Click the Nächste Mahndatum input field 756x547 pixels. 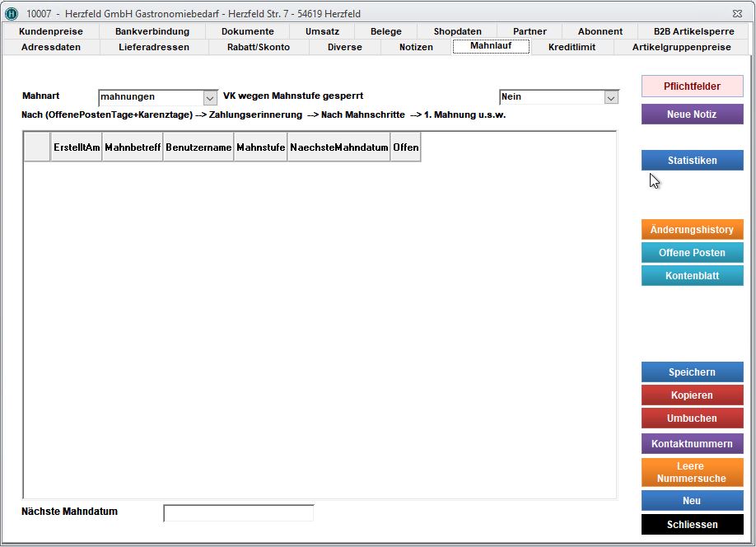[238, 513]
